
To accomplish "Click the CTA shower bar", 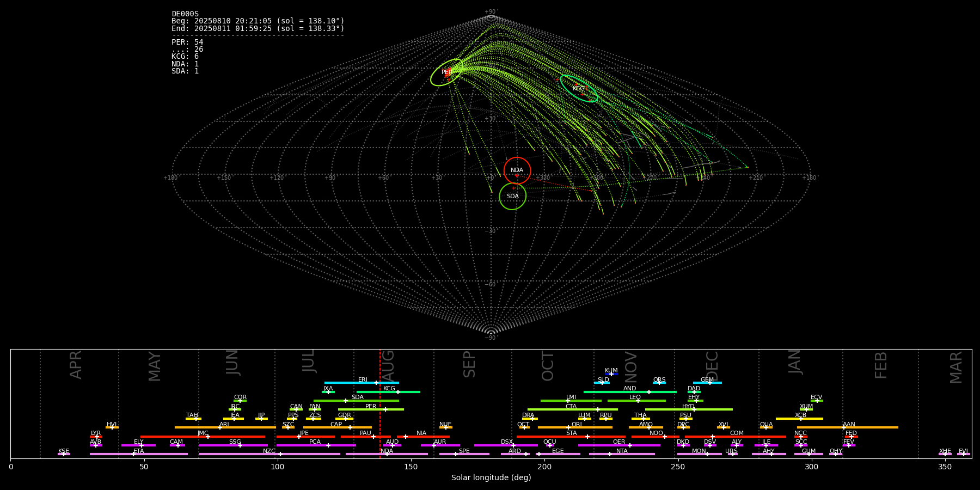I will 573,409.
